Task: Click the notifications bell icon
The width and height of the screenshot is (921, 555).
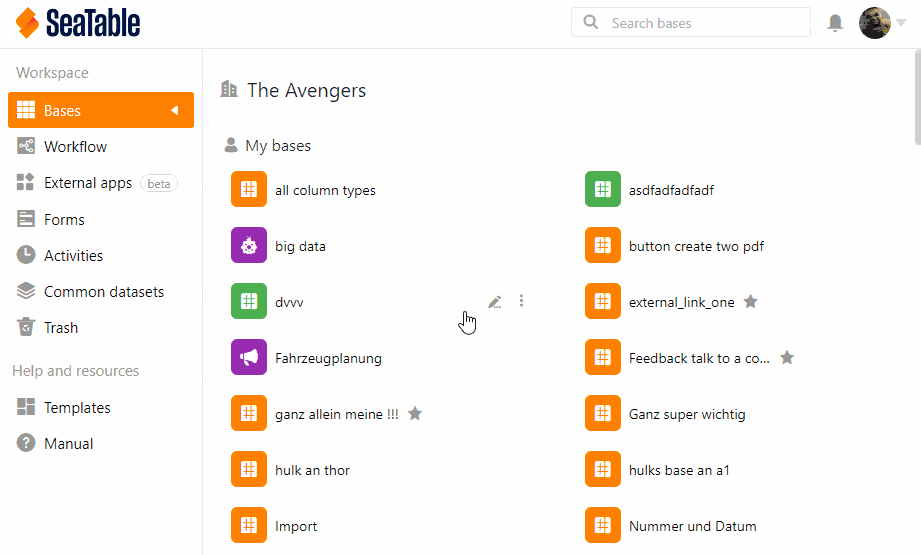Action: coord(835,23)
